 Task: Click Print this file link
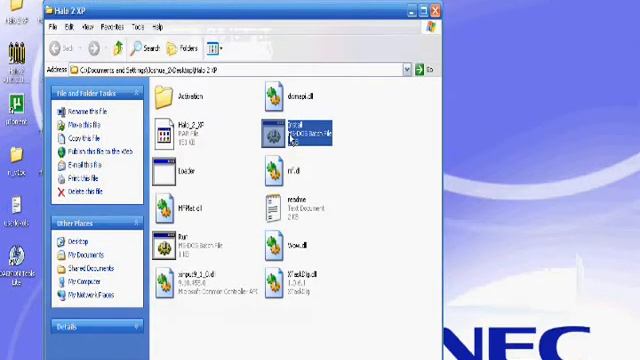[83, 178]
